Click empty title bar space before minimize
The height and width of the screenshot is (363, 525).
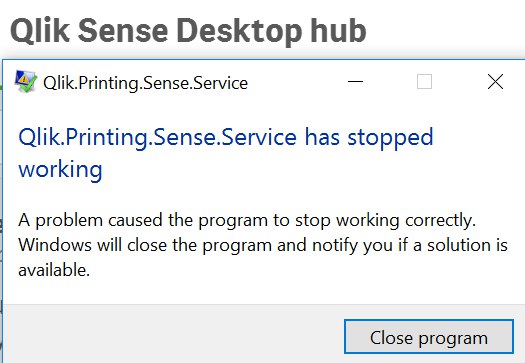pos(298,82)
